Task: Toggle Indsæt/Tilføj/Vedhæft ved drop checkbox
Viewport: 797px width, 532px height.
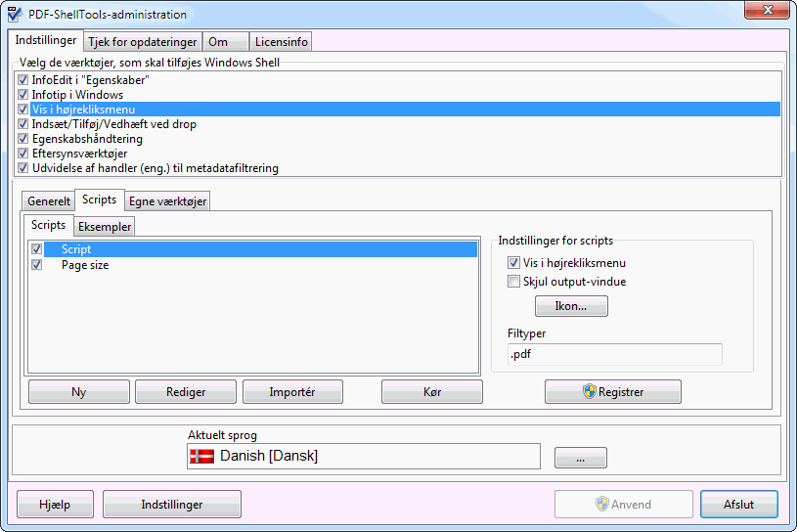Action: click(x=22, y=124)
